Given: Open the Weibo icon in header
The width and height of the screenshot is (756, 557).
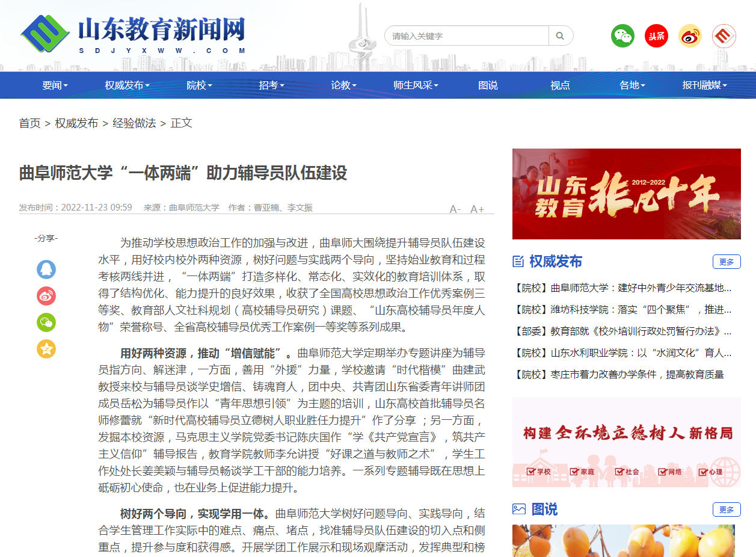Looking at the screenshot, I should tap(690, 36).
